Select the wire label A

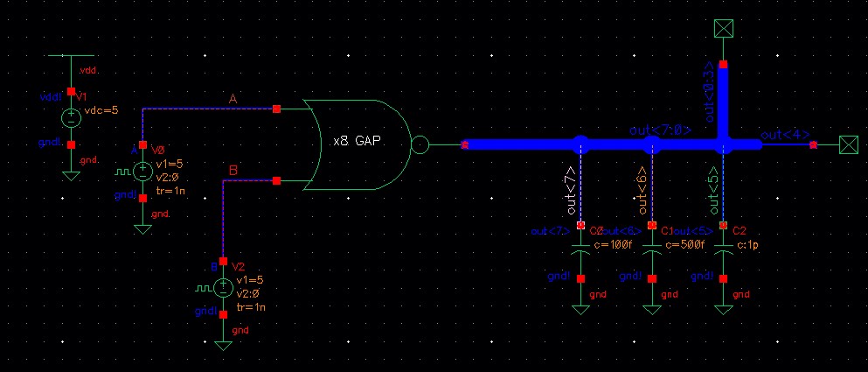[x=233, y=99]
